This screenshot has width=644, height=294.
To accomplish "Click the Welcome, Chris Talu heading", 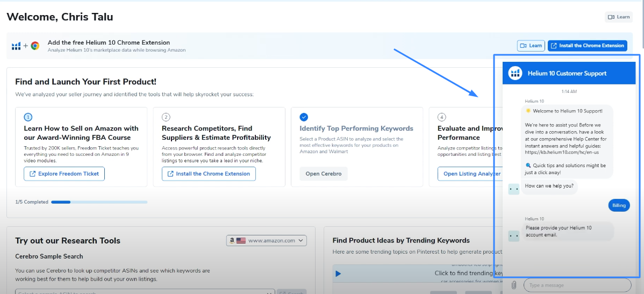I will pyautogui.click(x=60, y=17).
